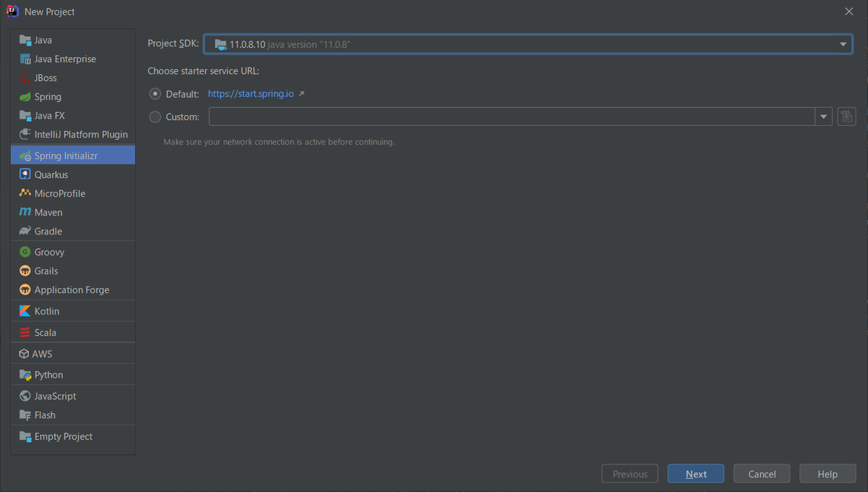868x492 pixels.
Task: Click the external link arrow after start.spring.io
Action: tap(302, 94)
